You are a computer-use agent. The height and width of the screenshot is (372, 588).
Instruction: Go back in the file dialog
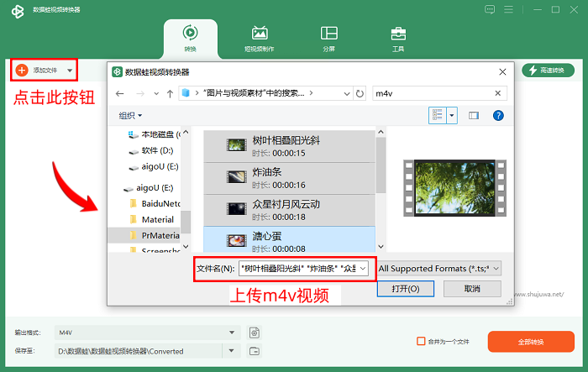click(119, 93)
